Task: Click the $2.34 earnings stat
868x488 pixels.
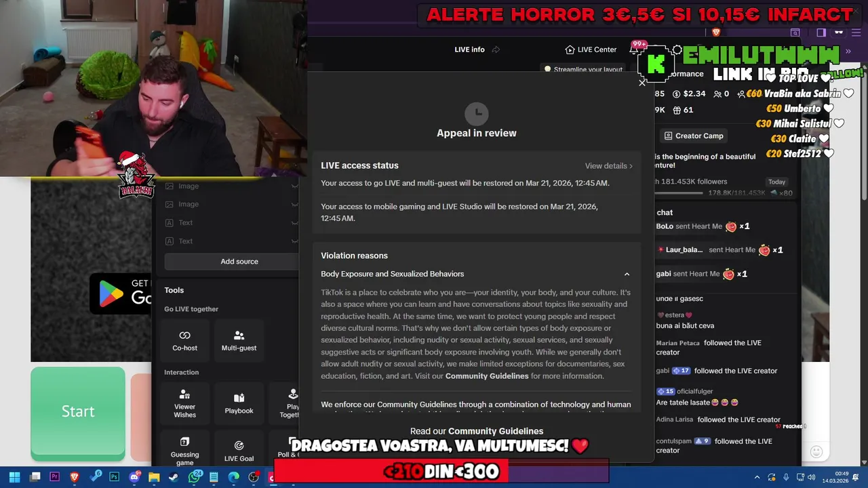Action: pyautogui.click(x=689, y=94)
